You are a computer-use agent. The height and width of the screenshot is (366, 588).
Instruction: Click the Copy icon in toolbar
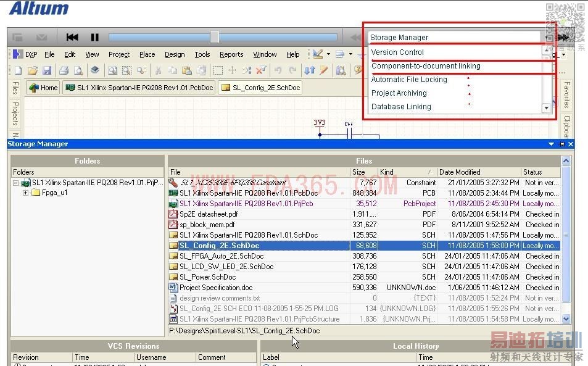pos(173,70)
